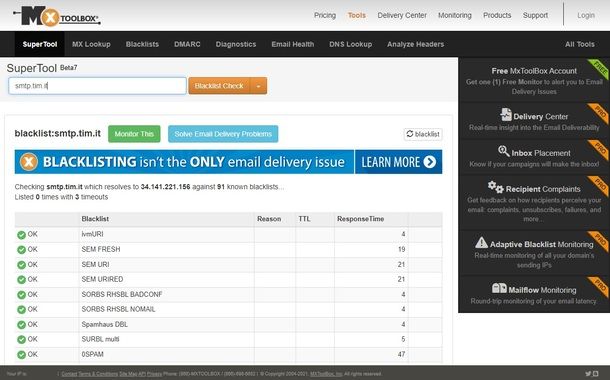
Task: Open the Email Health tab
Action: (293, 44)
